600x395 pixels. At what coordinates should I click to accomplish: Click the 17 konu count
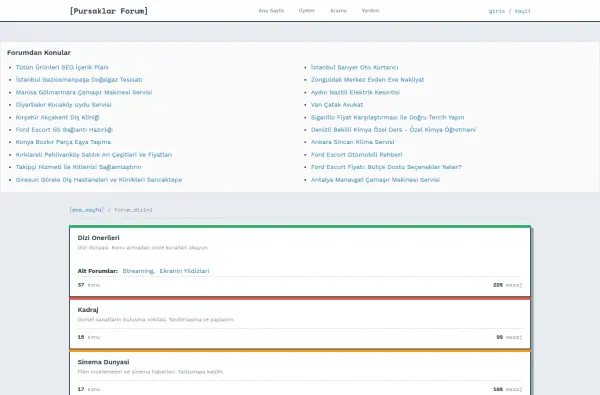coord(89,389)
